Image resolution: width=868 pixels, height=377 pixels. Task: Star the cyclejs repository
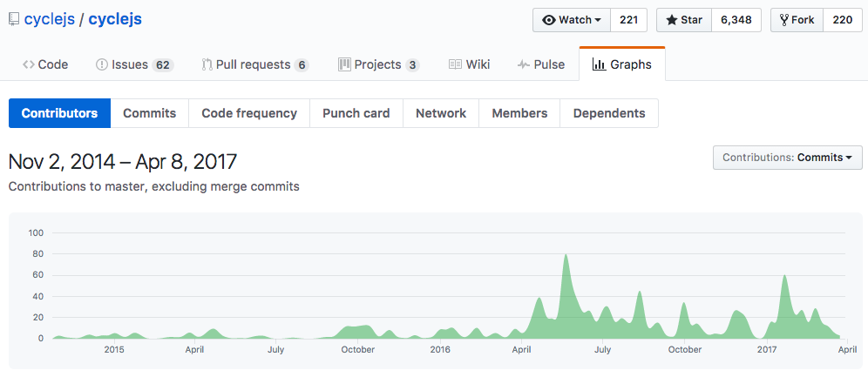(684, 20)
